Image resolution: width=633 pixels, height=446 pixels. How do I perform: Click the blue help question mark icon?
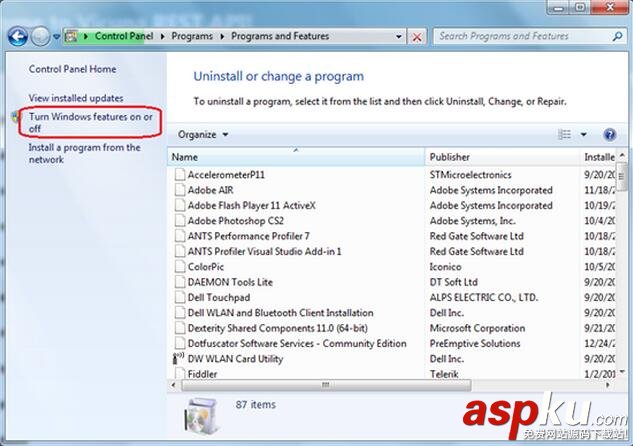point(610,134)
